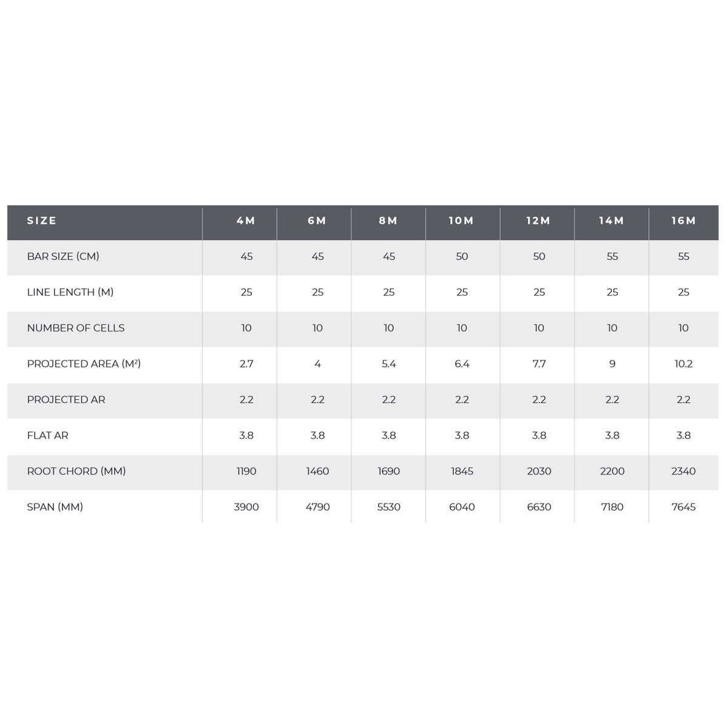Screen dimensions: 728x728
Task: Select the FLAT AR row label
Action: [x=48, y=436]
